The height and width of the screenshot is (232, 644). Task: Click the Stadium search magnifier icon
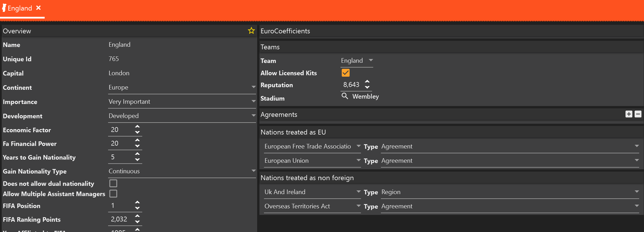(344, 96)
